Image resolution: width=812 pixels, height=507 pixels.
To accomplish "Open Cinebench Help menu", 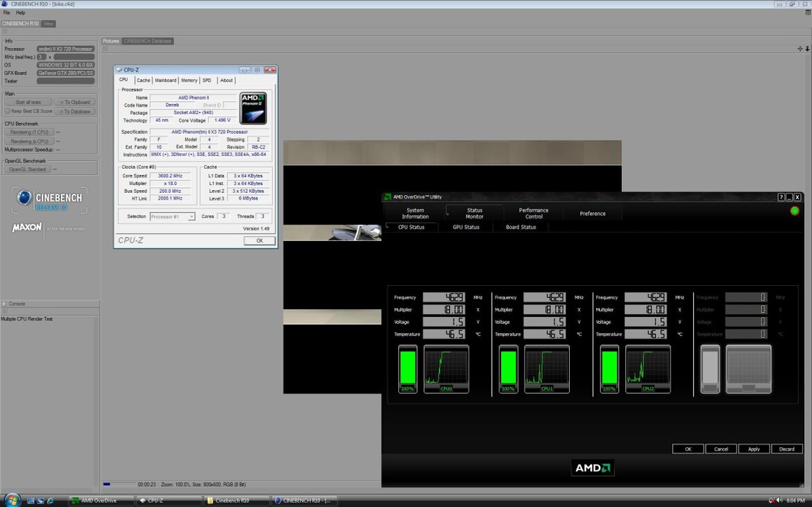I will 20,12.
